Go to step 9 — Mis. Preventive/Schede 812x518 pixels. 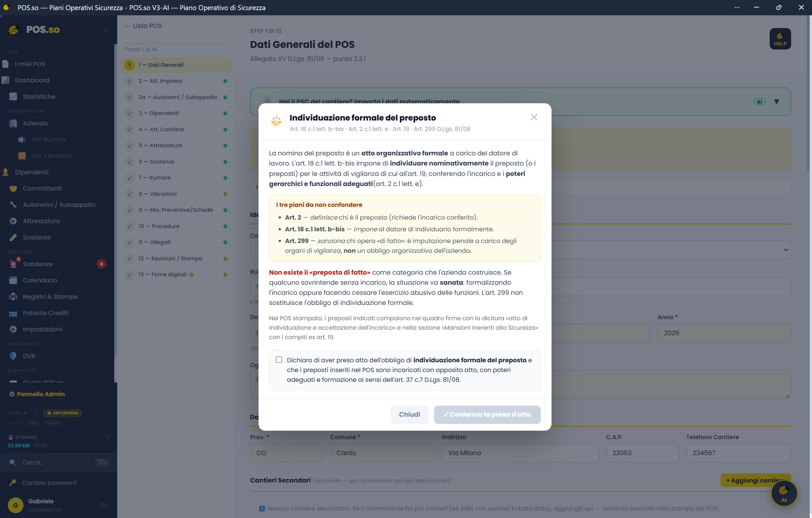(x=175, y=210)
